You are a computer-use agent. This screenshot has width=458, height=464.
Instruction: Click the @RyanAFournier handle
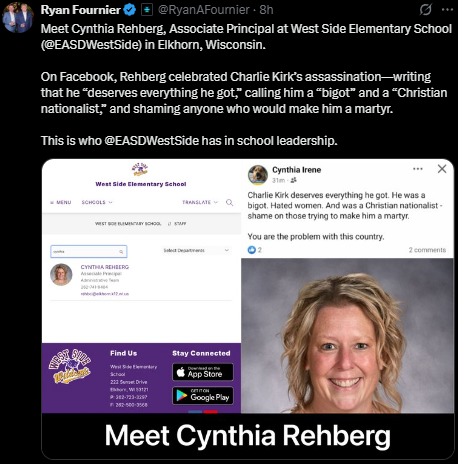click(x=203, y=10)
